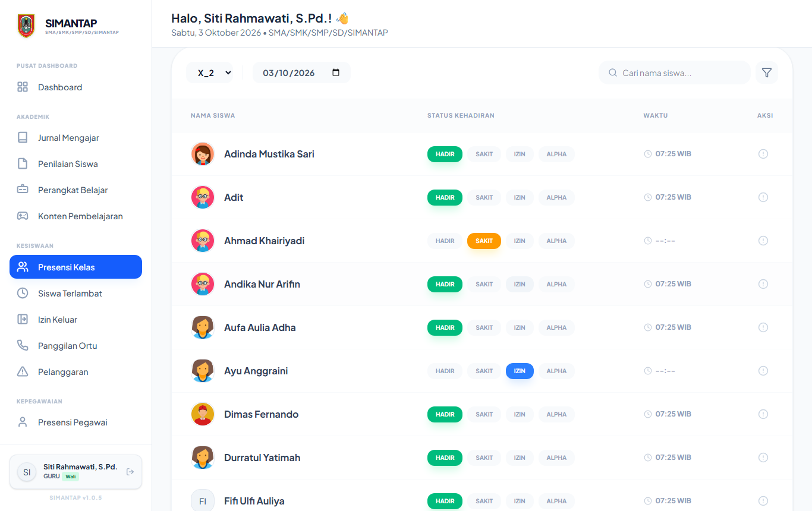Open action info icon for Andika Nur Arifin

(x=763, y=284)
